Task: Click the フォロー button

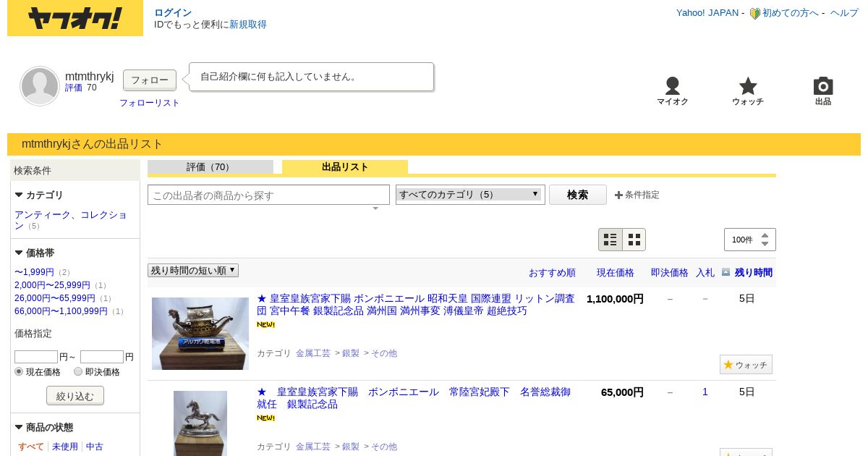Action: [150, 80]
